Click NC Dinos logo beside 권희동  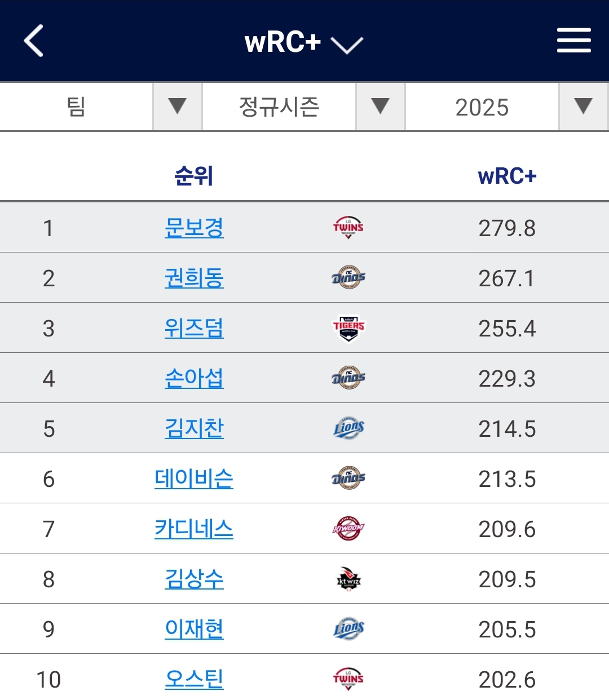point(348,277)
